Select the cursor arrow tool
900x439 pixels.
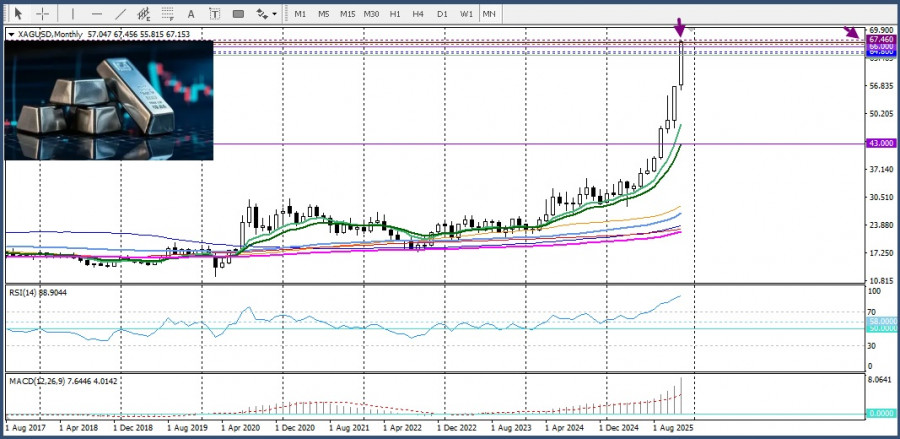pos(18,14)
